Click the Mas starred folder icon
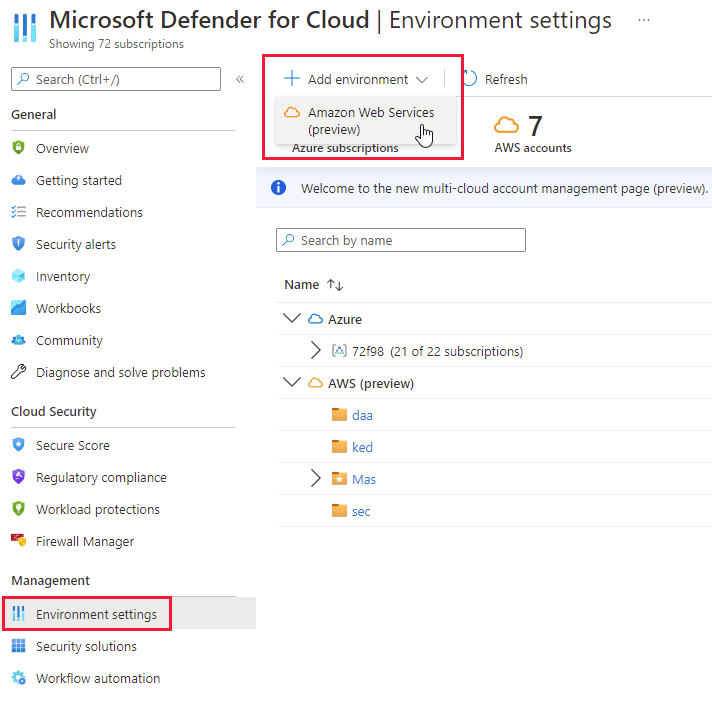712x717 pixels. click(339, 478)
